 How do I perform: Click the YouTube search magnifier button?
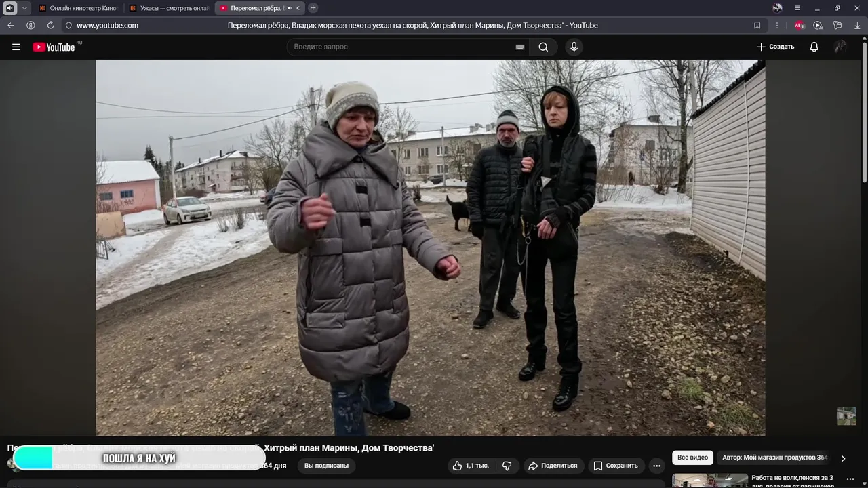coord(543,47)
